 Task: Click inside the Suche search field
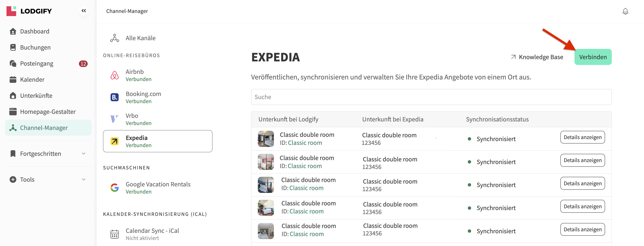tap(431, 97)
